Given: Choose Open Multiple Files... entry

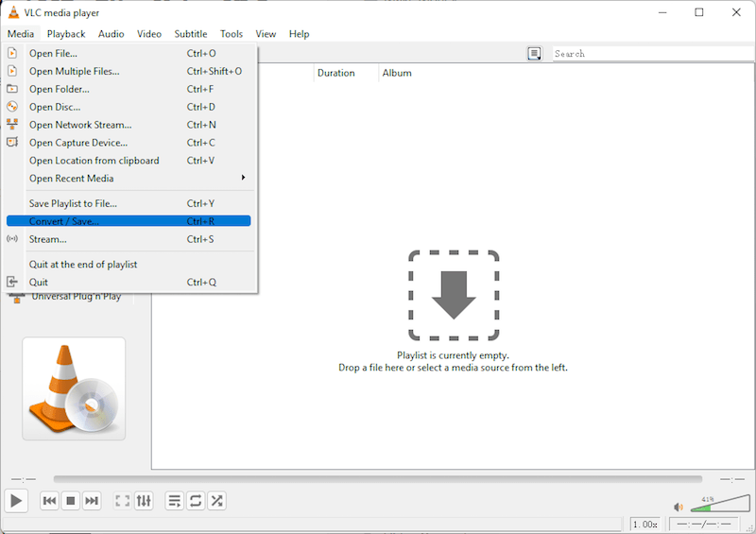Looking at the screenshot, I should [x=129, y=71].
